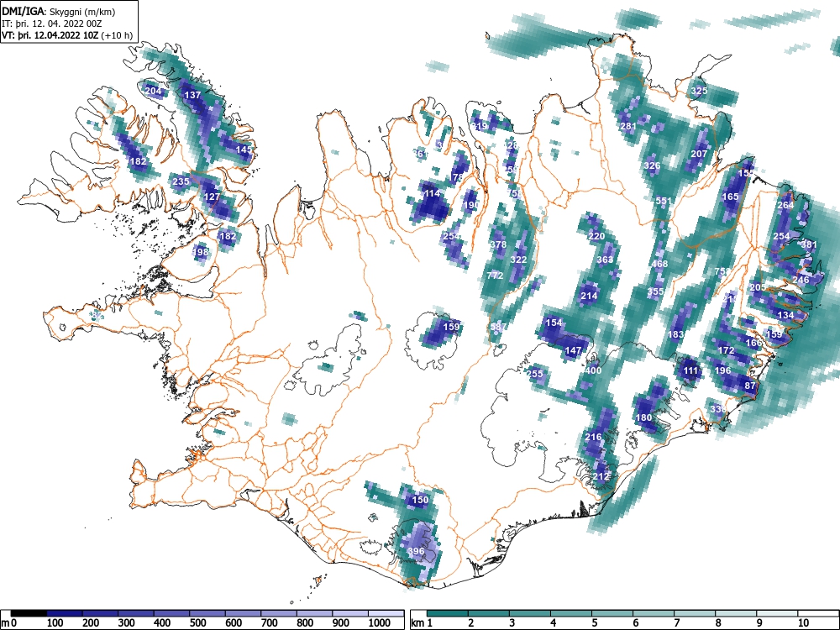
Task: Click km legend swatch between 9 and 10
Action: tap(777, 613)
